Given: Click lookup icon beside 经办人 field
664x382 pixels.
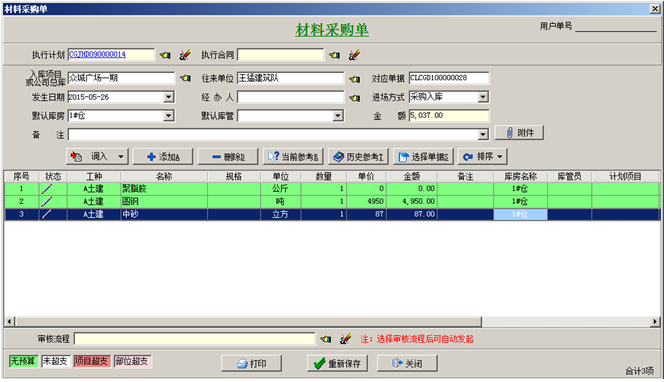Looking at the screenshot, I should pos(354,98).
